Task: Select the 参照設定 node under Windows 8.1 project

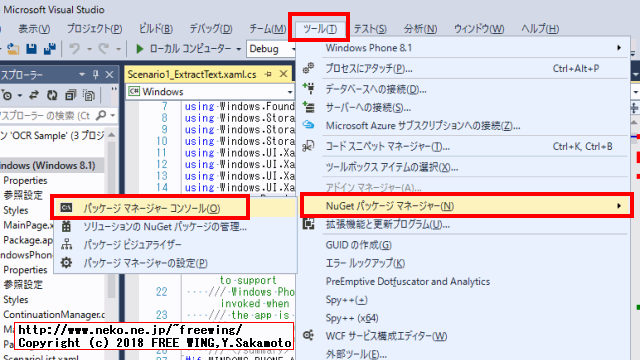Action: [23, 195]
